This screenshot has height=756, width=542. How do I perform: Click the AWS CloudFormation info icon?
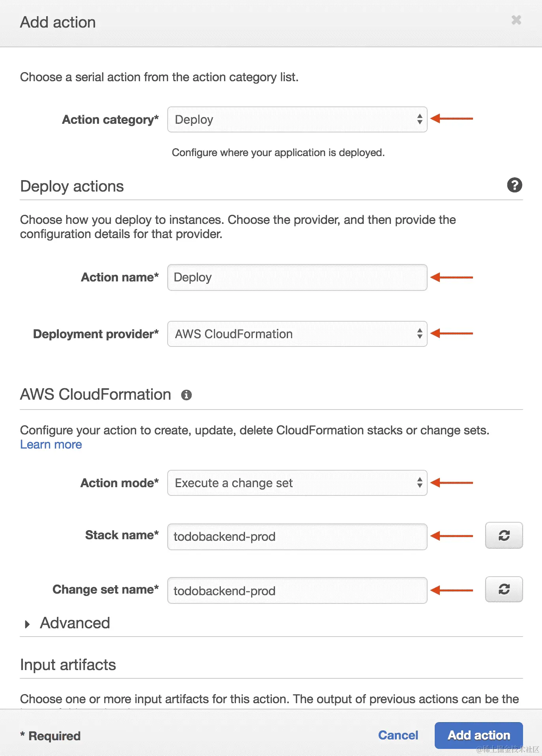tap(186, 395)
